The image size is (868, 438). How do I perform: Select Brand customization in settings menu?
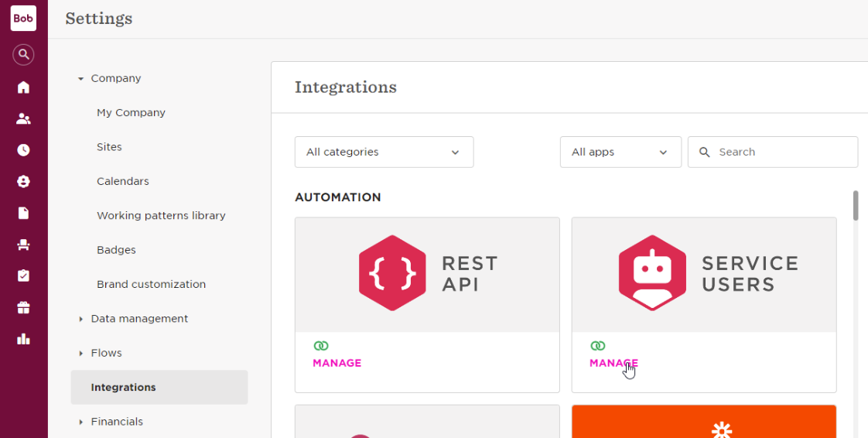(x=151, y=284)
